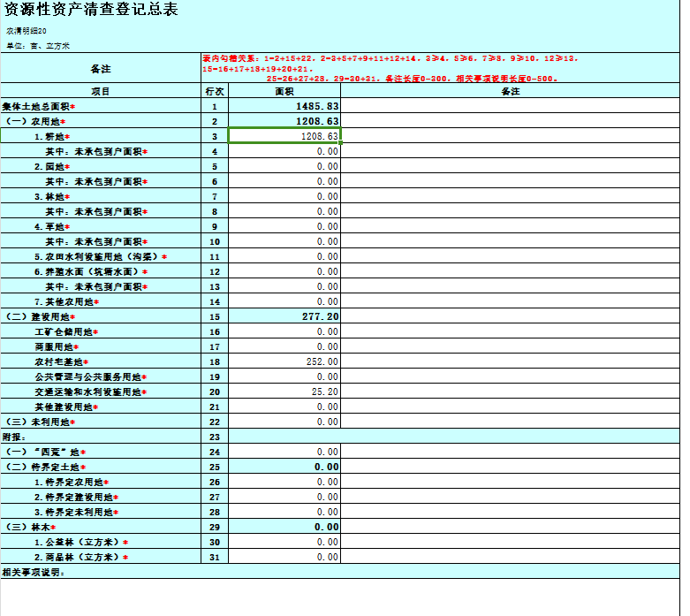This screenshot has height=616, width=690.
Task: Select the 未利用地 area cell in row 22
Action: [x=284, y=422]
